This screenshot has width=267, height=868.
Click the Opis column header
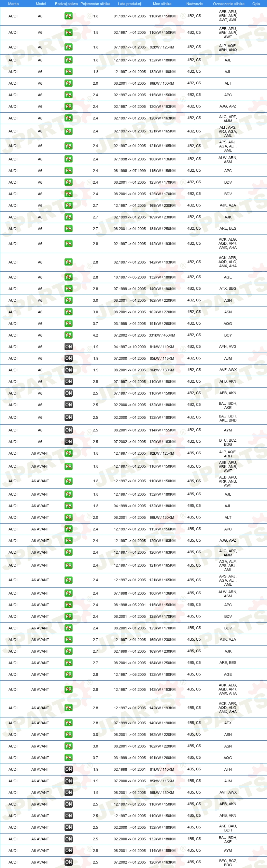point(256,4)
